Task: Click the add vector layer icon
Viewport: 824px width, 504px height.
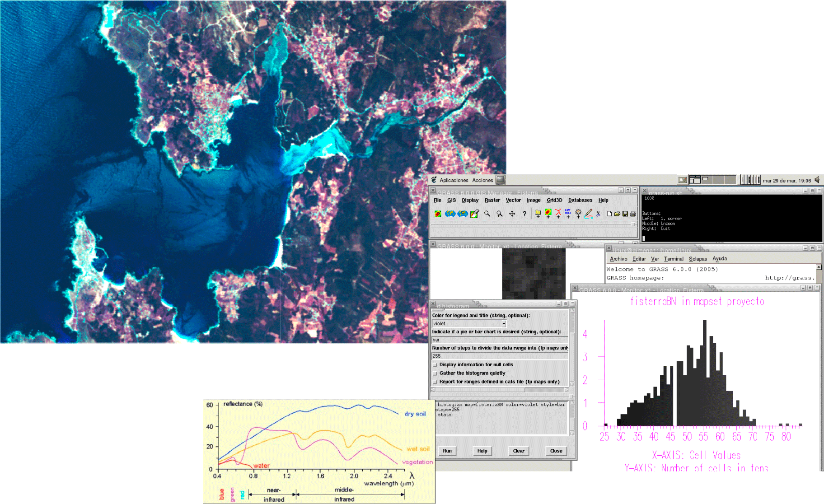Action: (558, 214)
